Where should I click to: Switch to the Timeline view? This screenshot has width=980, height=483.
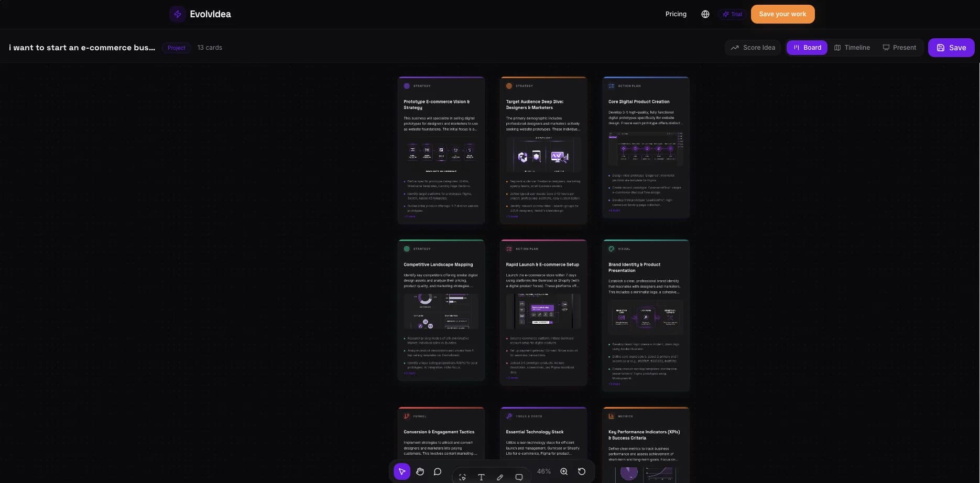coord(852,48)
